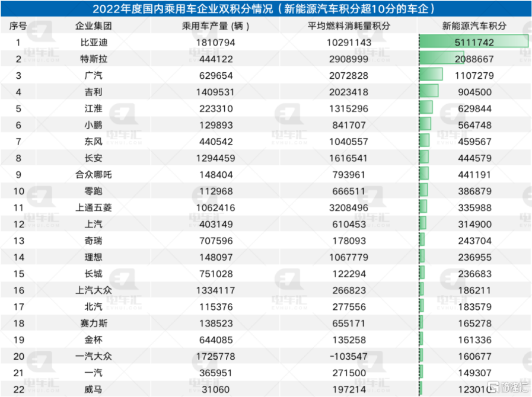This screenshot has height=397, width=532.
Task: Click the 314900 credit value
Action: click(474, 225)
